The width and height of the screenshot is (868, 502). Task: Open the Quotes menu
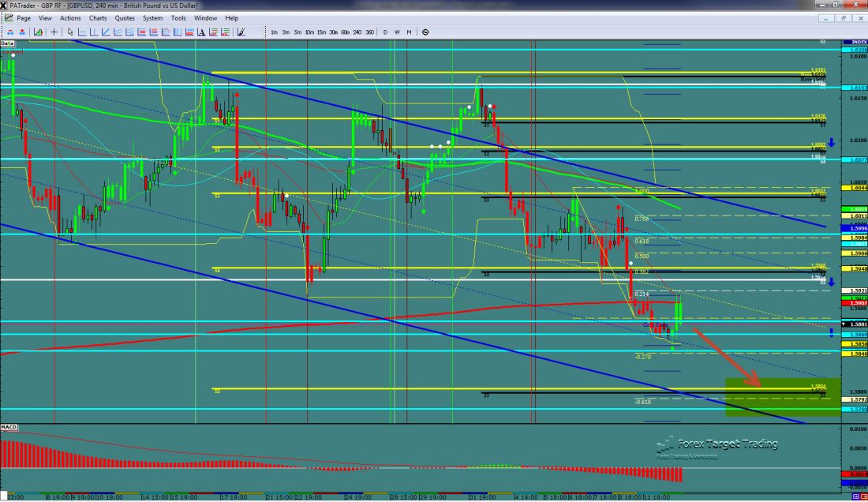(x=124, y=17)
